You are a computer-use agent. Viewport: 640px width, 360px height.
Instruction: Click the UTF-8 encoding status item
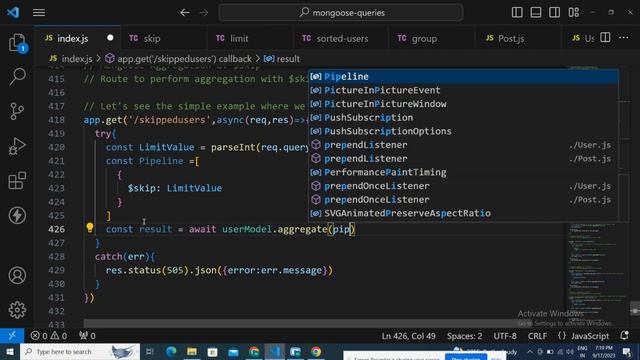point(505,336)
